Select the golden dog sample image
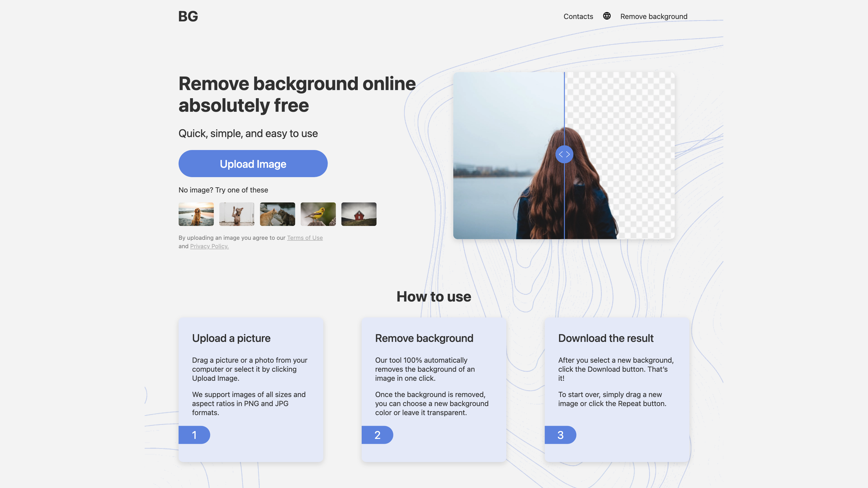 (196, 214)
